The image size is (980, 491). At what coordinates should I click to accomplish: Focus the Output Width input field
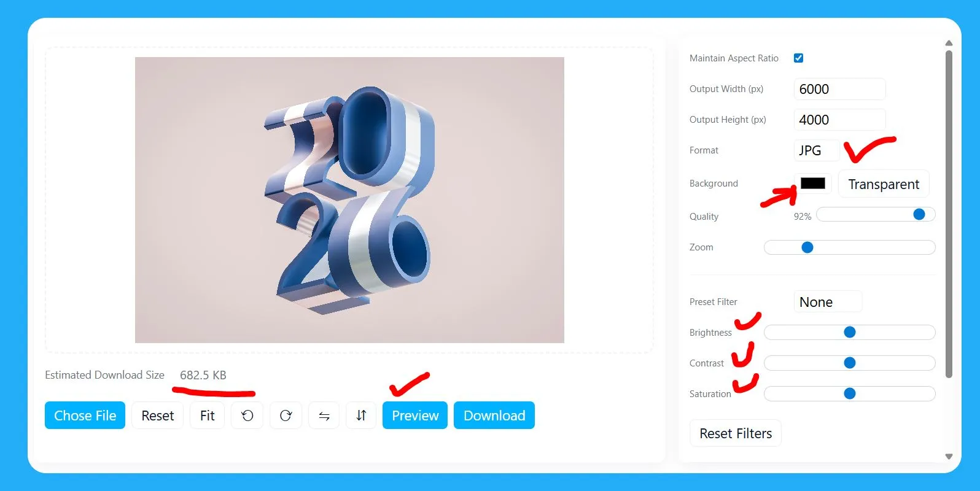[x=839, y=89]
